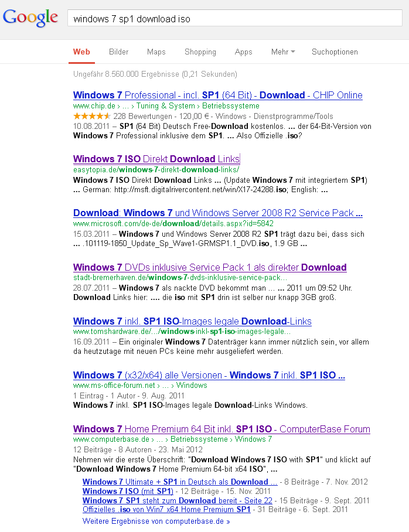This screenshot has height=532, width=409.
Task: Click the '1 Eintrag - 1 Autor - 9. Aug. 2011' line
Action: tap(129, 395)
